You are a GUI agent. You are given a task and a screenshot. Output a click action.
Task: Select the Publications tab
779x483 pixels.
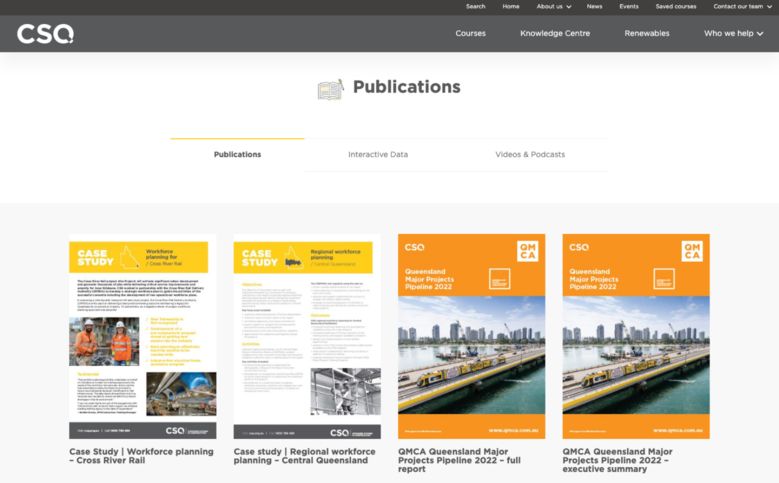pyautogui.click(x=237, y=155)
